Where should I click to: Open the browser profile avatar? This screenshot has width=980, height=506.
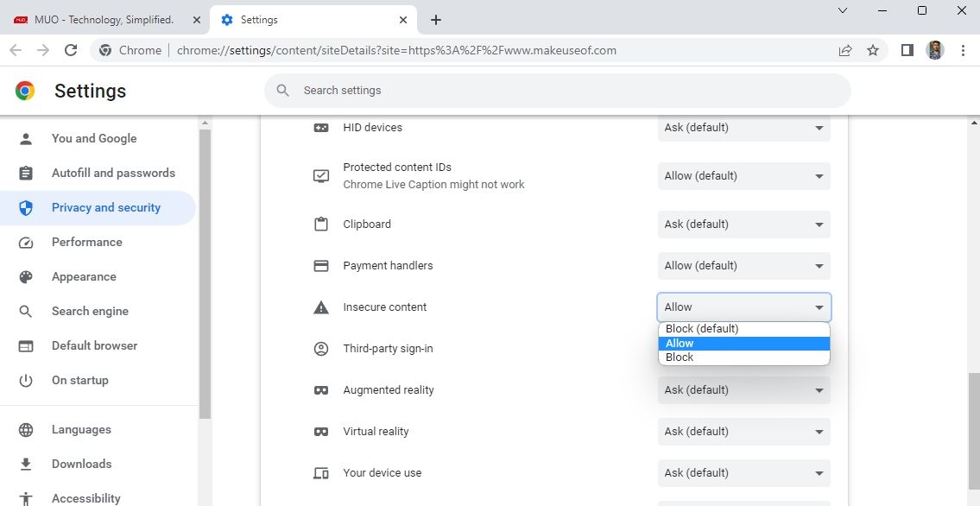pos(934,50)
